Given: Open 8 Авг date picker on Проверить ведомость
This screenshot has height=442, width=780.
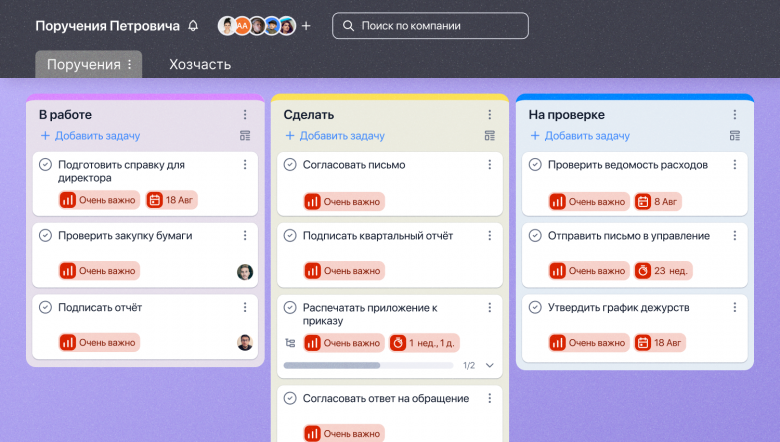Looking at the screenshot, I should tap(658, 202).
